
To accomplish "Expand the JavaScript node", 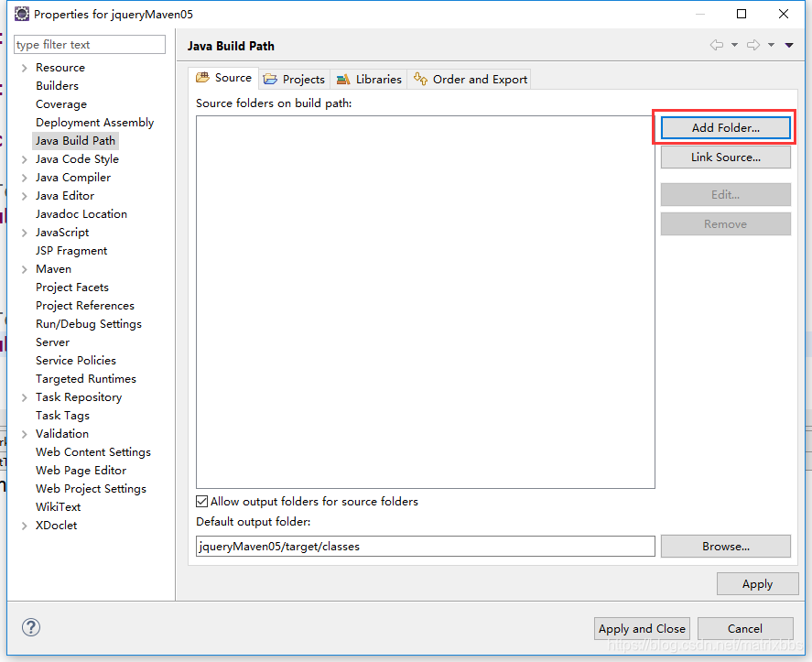I will [x=25, y=233].
